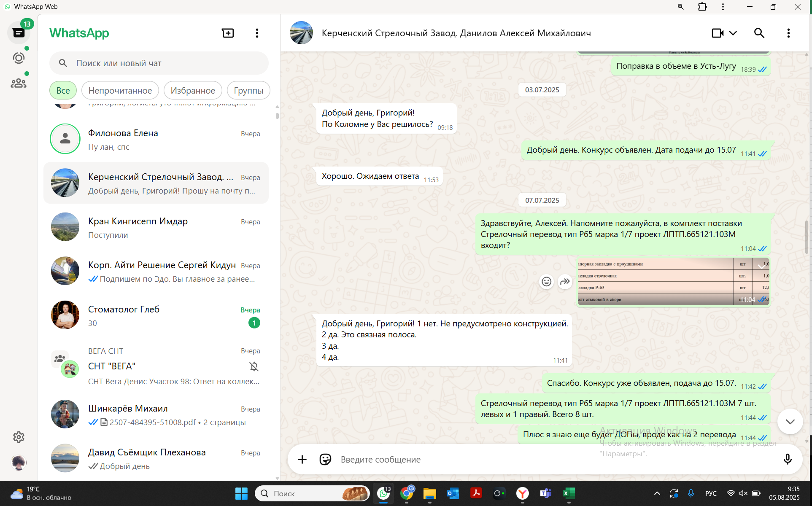Expand the call options dropdown arrow

[x=733, y=33]
